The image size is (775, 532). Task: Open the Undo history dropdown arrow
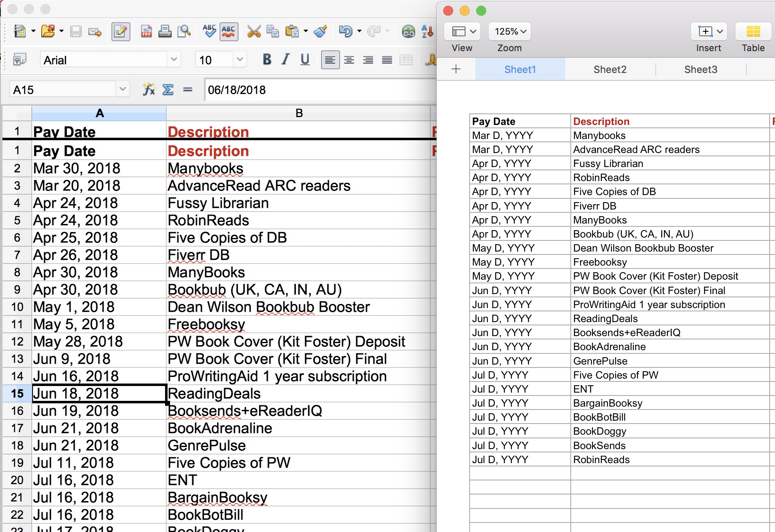(x=359, y=31)
